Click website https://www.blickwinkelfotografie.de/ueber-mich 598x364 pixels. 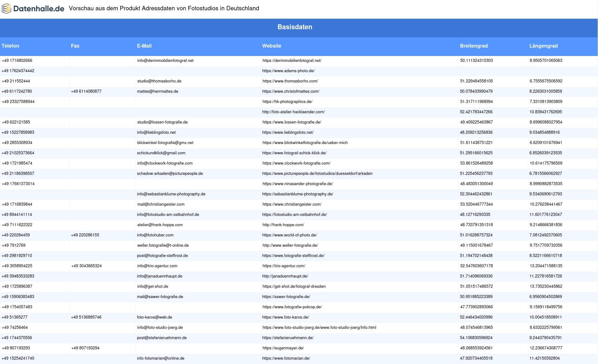tap(305, 143)
